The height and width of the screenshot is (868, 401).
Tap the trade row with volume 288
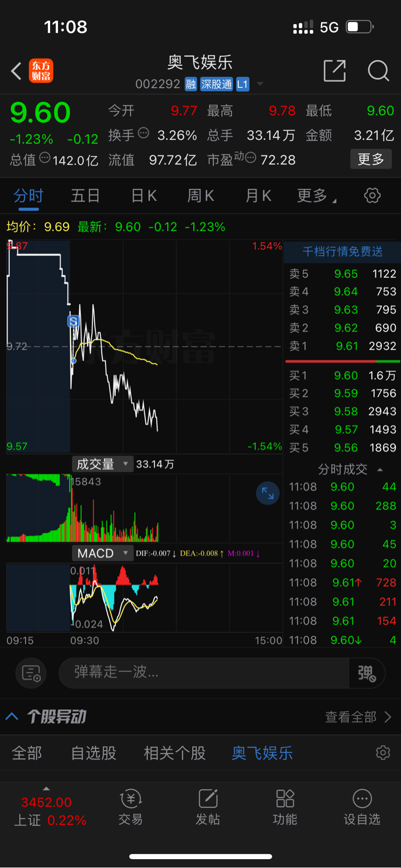343,506
